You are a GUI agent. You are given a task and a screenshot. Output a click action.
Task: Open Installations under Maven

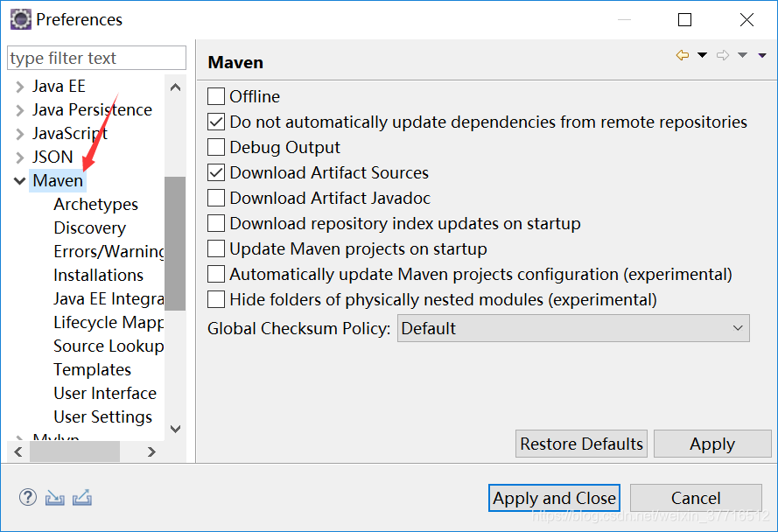[x=98, y=275]
